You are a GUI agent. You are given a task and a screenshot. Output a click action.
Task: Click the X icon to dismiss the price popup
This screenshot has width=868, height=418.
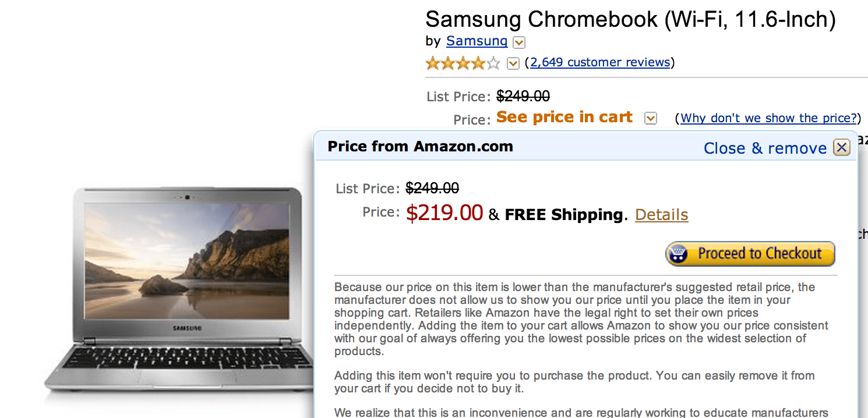click(842, 147)
